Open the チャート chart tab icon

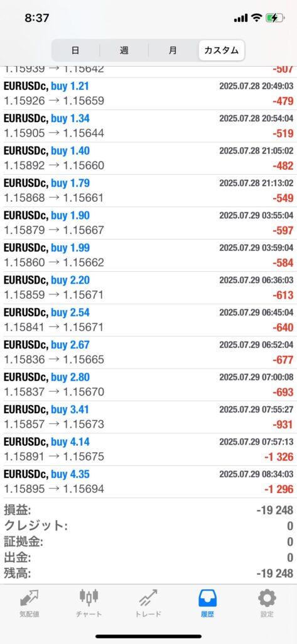(x=89, y=599)
